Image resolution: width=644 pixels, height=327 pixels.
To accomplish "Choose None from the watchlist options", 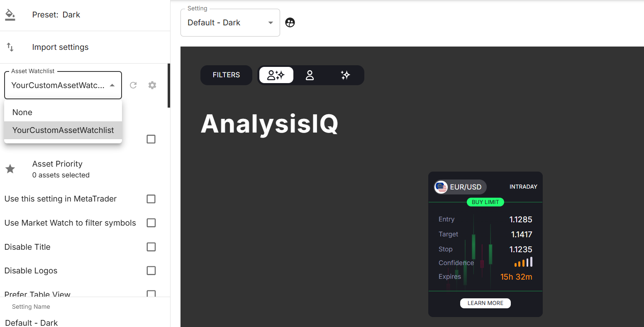I will (x=63, y=113).
